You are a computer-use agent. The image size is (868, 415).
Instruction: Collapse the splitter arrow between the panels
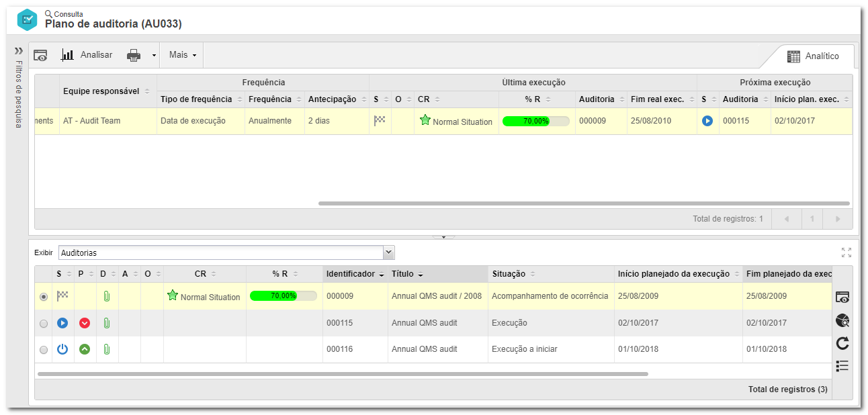coord(443,236)
